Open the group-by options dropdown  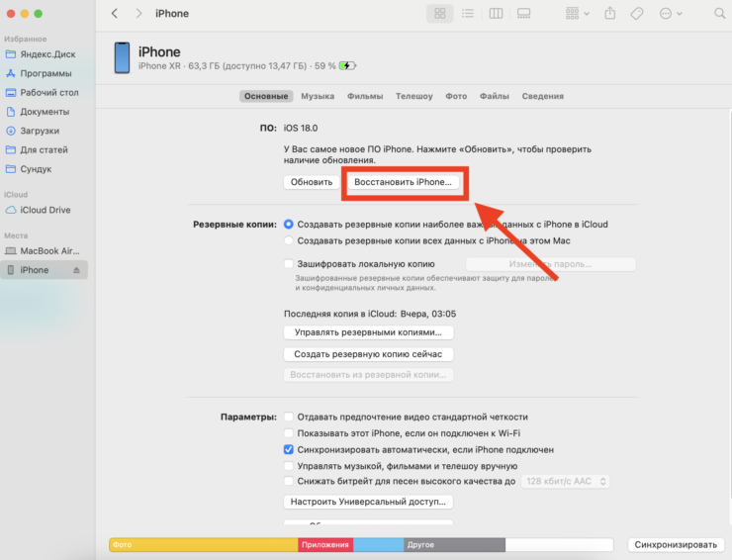[577, 14]
